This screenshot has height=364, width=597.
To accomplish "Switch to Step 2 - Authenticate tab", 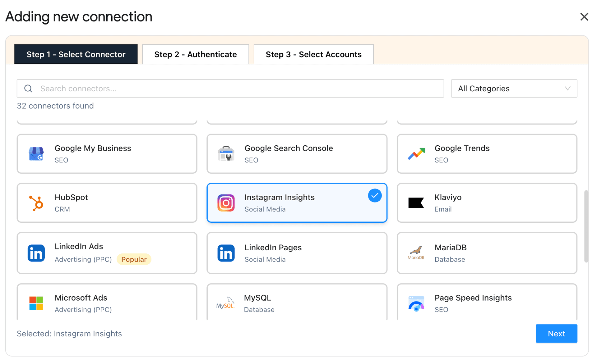I will [195, 54].
